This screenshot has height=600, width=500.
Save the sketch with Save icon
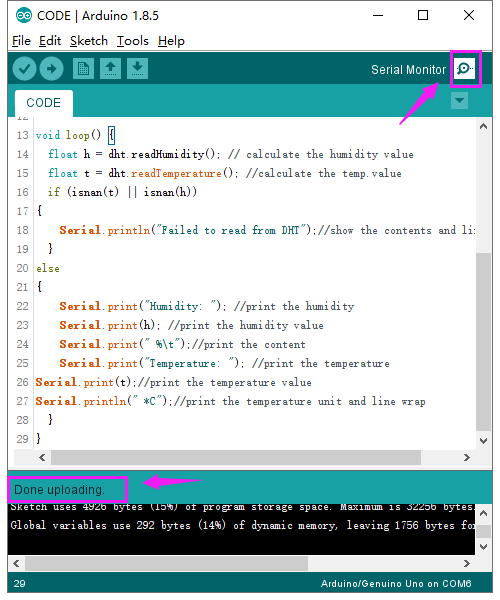click(x=137, y=69)
